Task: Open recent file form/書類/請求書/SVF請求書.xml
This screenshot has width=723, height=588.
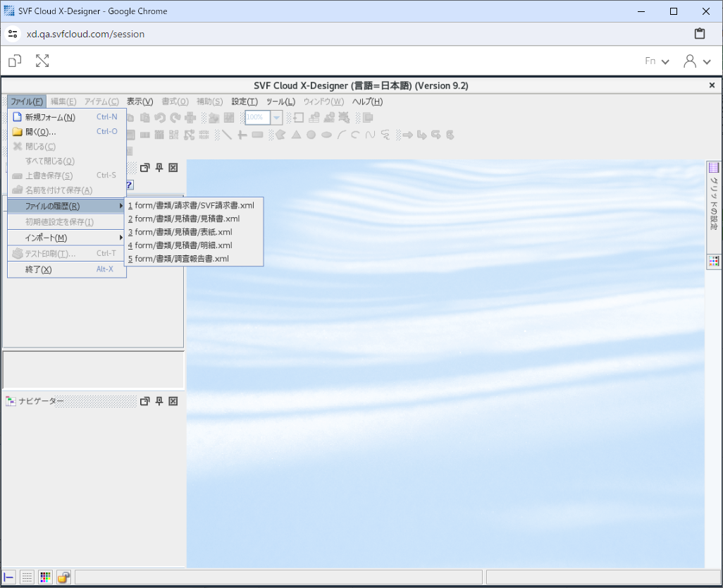Action: (194, 205)
